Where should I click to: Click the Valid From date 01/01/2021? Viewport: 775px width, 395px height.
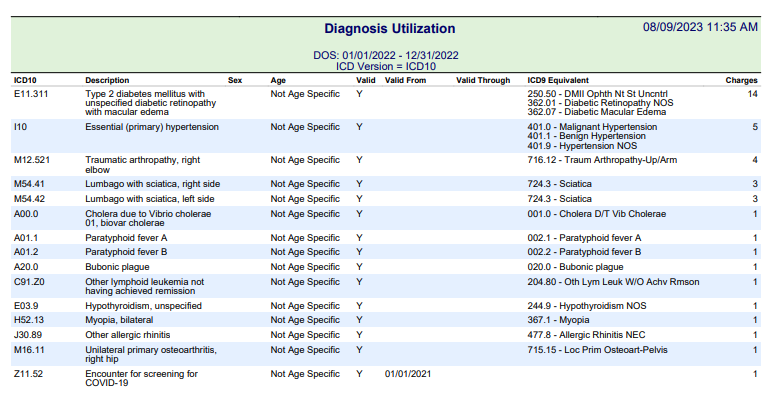tap(408, 373)
